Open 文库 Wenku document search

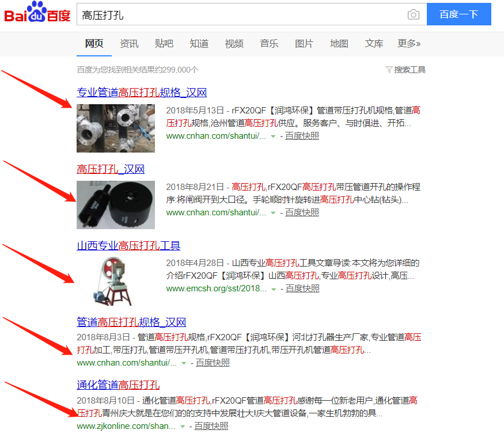tap(374, 43)
